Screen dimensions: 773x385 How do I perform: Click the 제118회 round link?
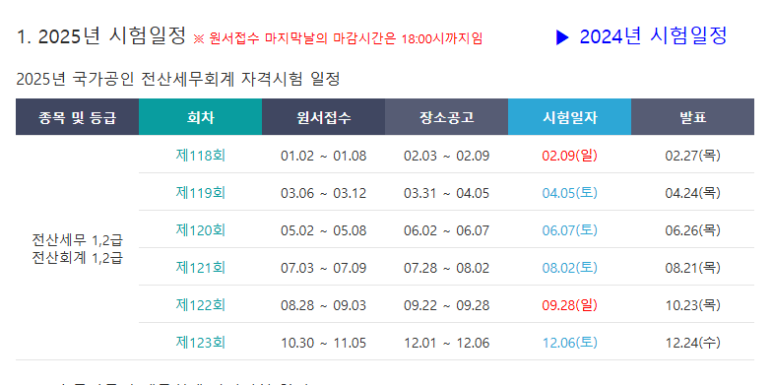[200, 156]
